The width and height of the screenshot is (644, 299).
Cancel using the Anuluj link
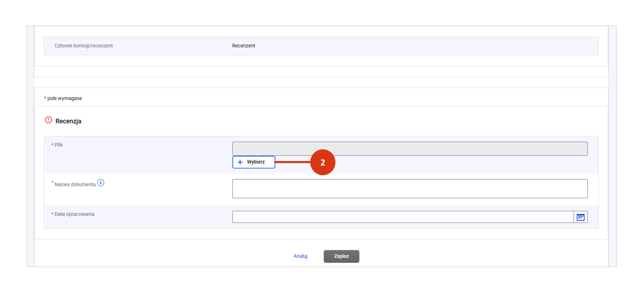pos(300,256)
